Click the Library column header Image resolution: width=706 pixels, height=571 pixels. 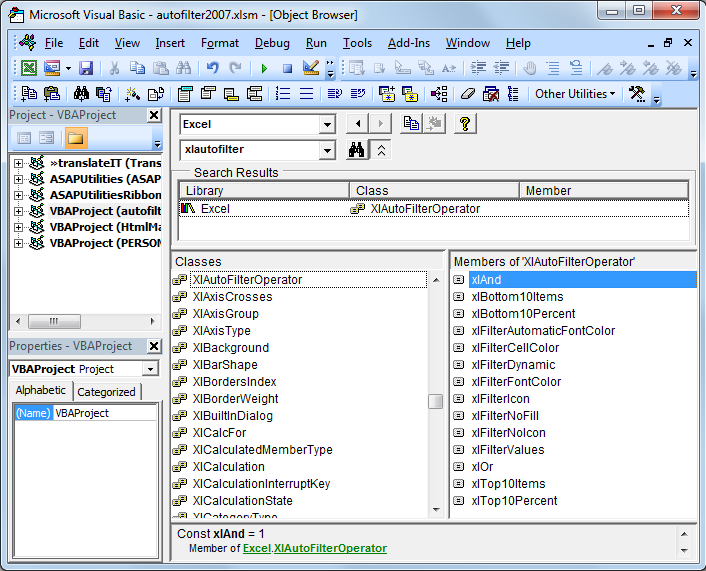(x=264, y=190)
